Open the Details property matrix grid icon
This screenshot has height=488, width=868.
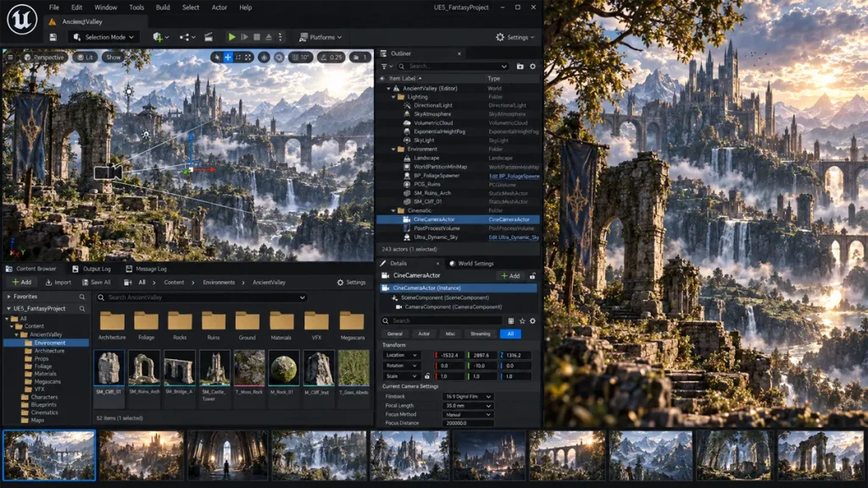510,321
